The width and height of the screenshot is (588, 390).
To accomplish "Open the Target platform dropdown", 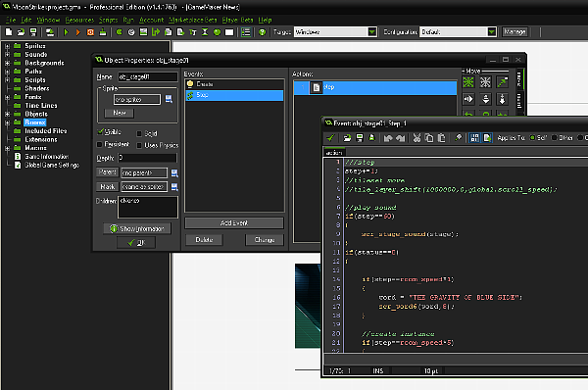I will [x=372, y=32].
